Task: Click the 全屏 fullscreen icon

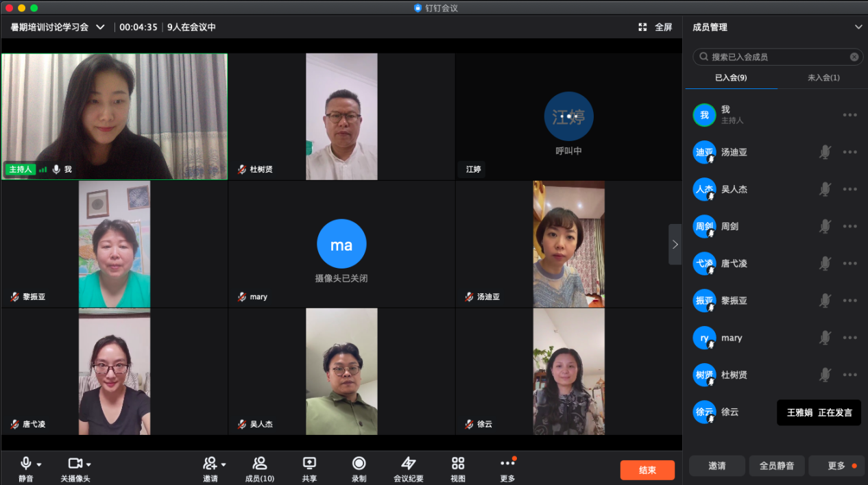Action: click(x=642, y=27)
